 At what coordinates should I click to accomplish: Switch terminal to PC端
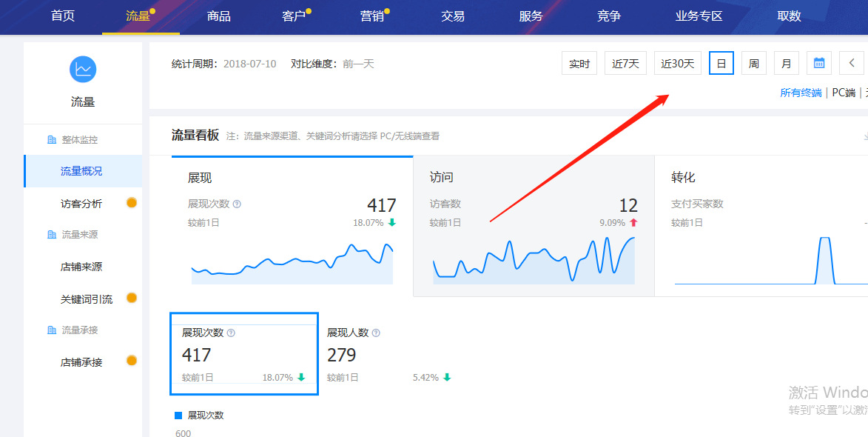(x=843, y=93)
